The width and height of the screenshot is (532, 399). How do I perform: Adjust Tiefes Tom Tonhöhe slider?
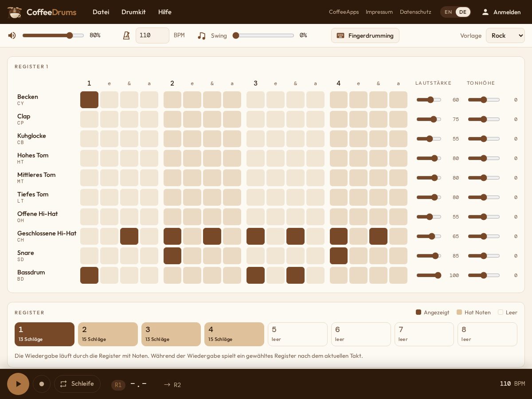point(484,197)
